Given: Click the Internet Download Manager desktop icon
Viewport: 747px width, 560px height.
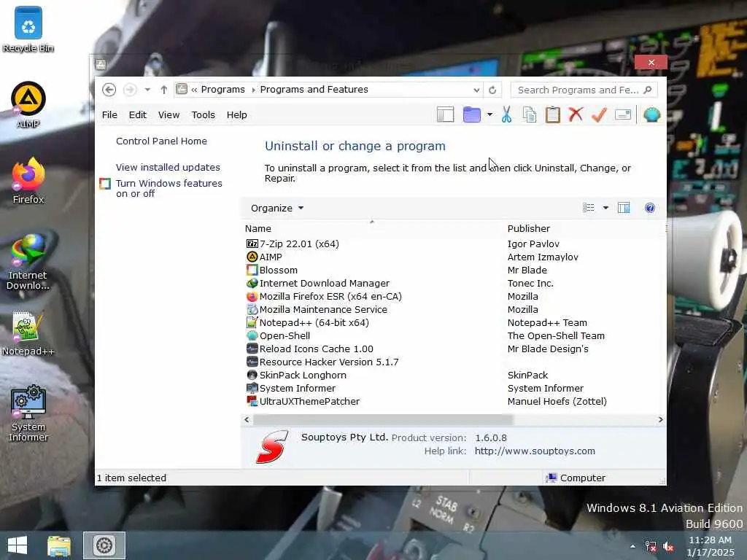Looking at the screenshot, I should click(28, 262).
